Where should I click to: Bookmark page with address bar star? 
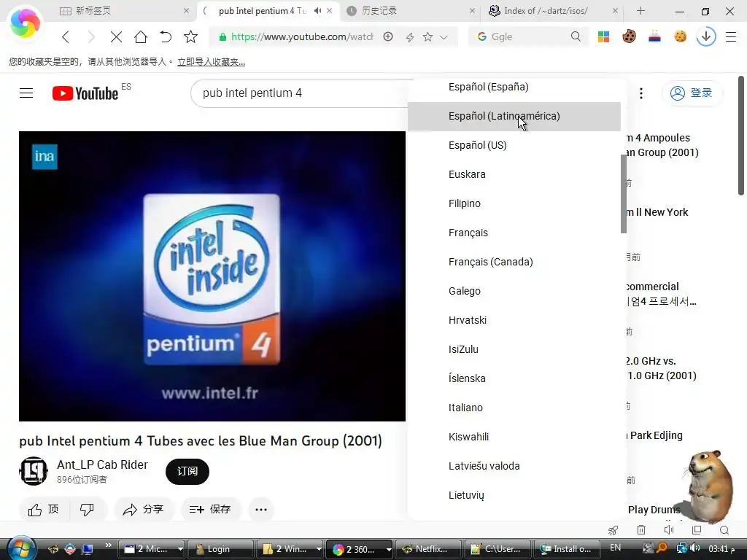coord(427,36)
